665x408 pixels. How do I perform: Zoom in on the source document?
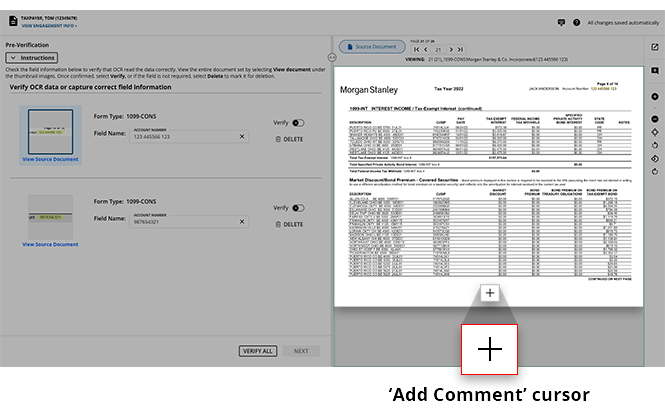click(654, 96)
